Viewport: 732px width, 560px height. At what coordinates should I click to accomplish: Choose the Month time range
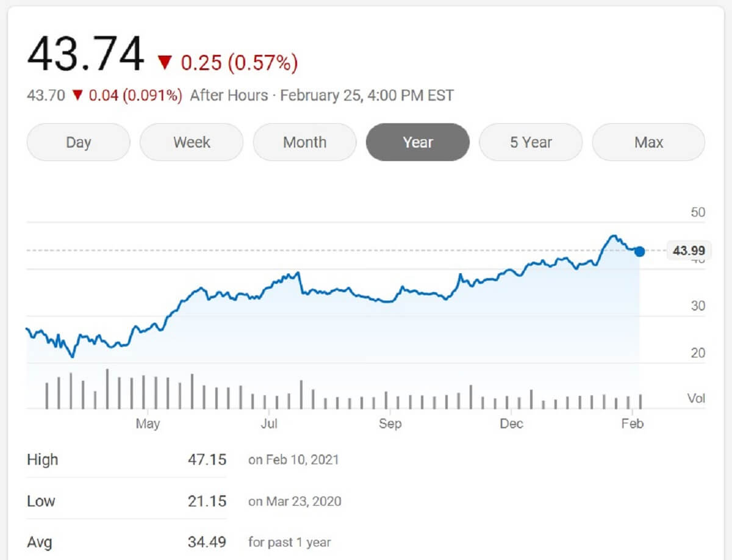click(304, 142)
